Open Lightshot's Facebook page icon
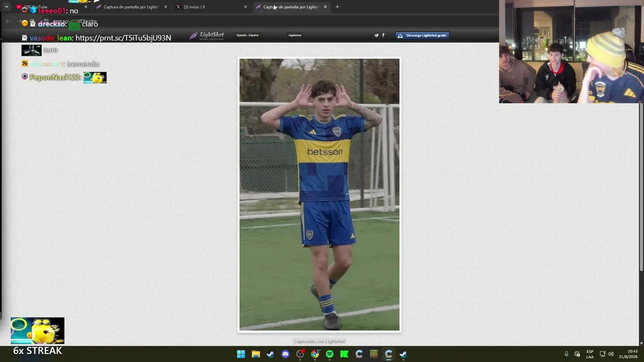 383,35
